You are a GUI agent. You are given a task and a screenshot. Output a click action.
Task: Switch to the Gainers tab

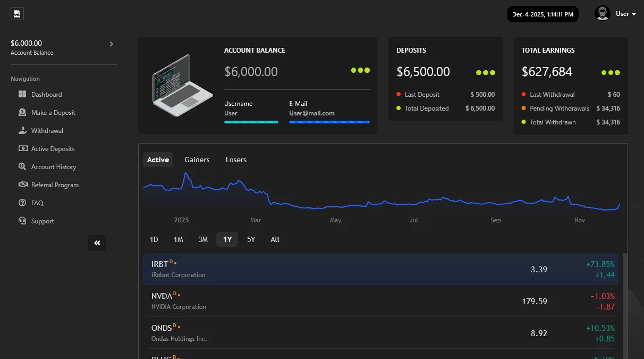[x=197, y=160]
